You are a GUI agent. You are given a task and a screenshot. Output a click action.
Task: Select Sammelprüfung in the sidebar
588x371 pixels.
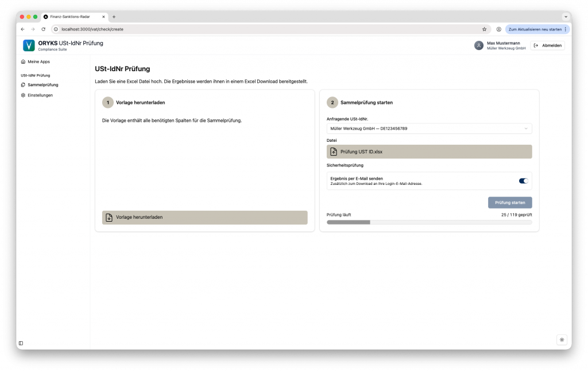tap(42, 85)
